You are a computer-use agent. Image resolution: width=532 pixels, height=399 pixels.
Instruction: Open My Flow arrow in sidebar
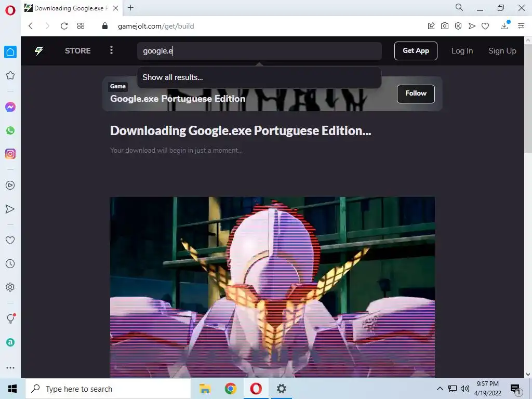coord(10,209)
